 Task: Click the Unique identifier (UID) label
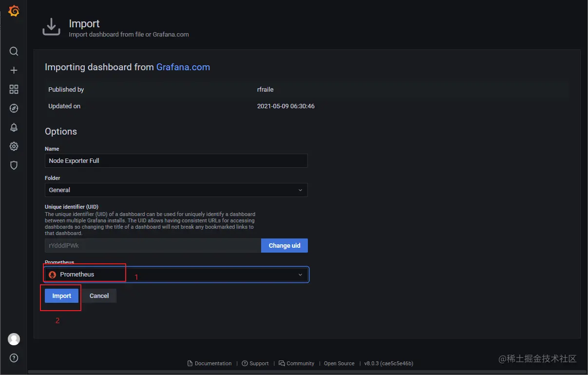72,207
